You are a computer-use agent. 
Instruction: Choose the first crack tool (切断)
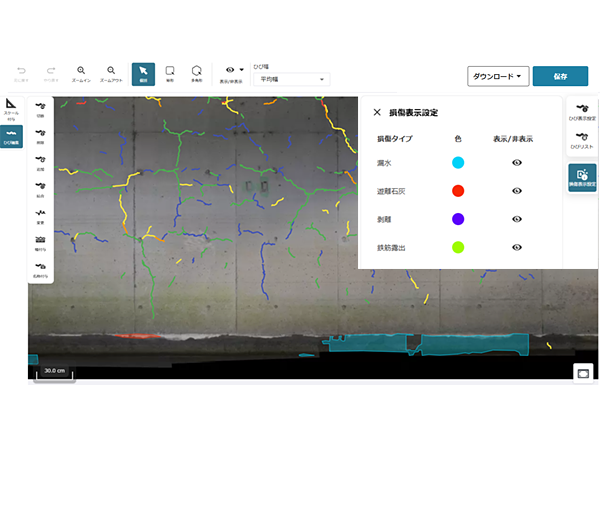point(40,109)
